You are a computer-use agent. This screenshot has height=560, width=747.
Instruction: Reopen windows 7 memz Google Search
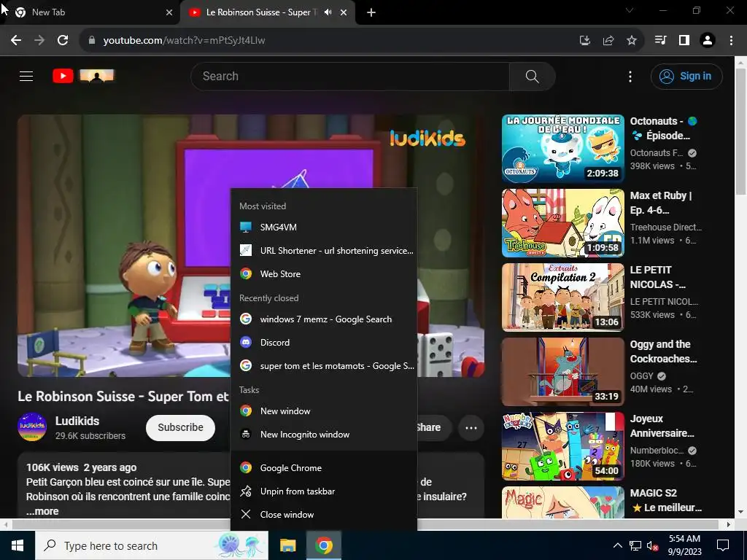point(324,319)
